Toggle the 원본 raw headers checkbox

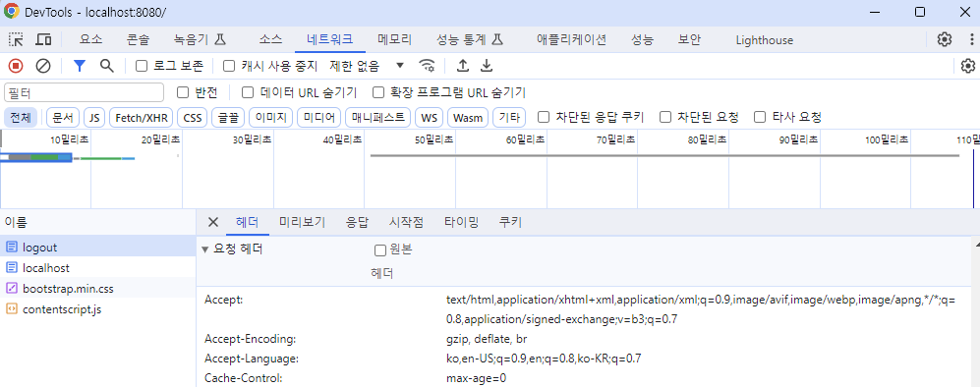coord(380,250)
